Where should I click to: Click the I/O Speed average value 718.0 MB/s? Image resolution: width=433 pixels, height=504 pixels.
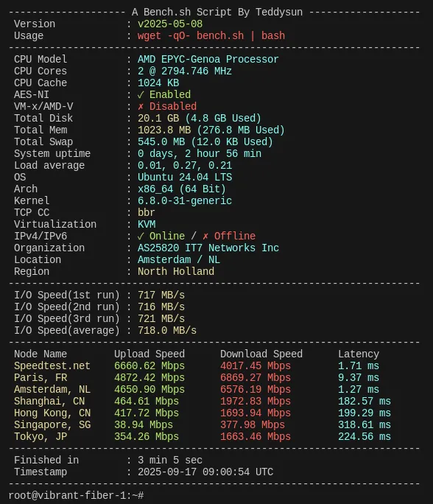pos(167,330)
